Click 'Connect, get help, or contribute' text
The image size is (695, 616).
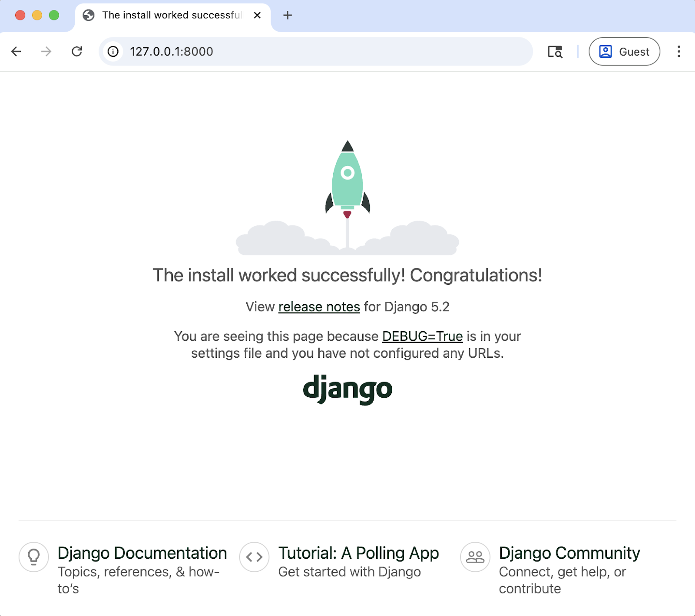[x=563, y=580]
